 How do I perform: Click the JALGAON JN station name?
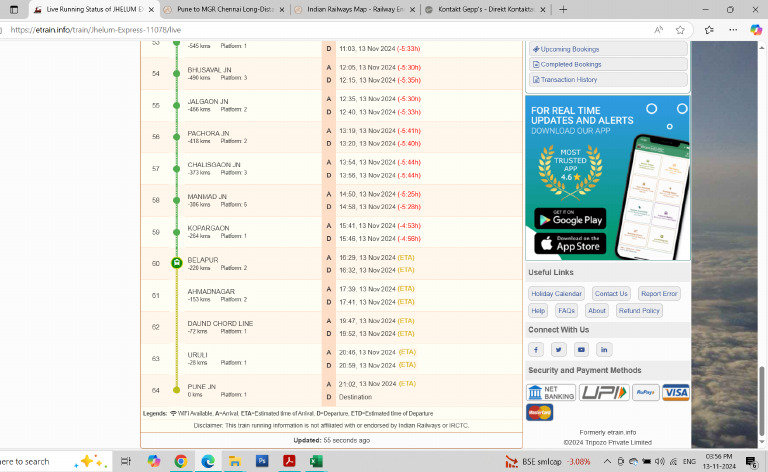[208, 101]
